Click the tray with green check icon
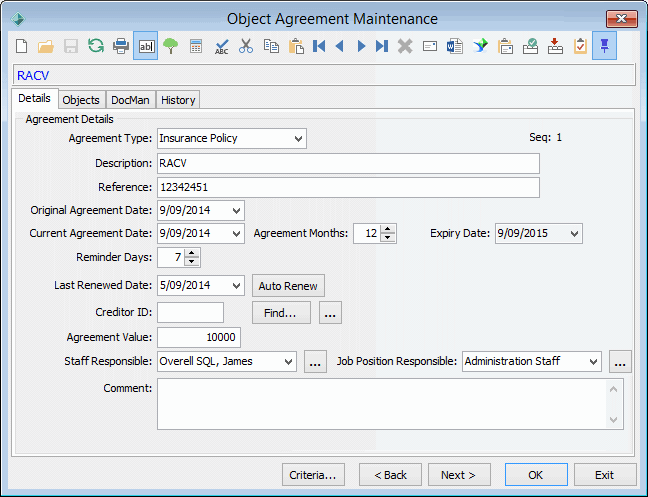Screen dimensions: 648x497 530,46
